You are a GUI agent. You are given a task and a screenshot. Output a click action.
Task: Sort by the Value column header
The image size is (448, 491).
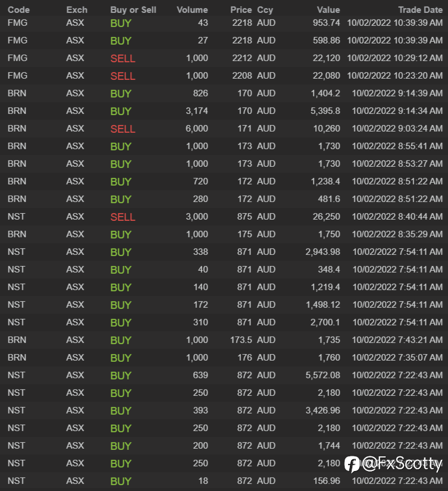[x=328, y=10]
